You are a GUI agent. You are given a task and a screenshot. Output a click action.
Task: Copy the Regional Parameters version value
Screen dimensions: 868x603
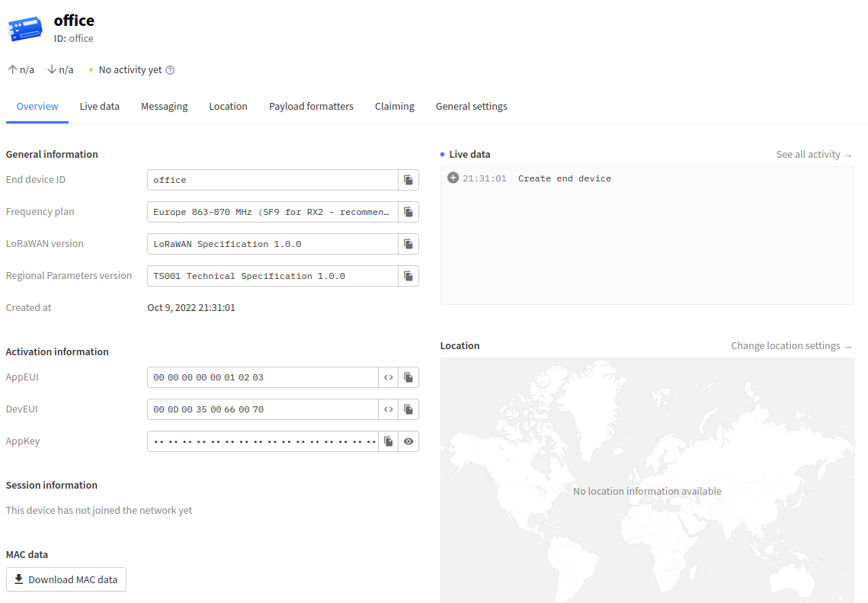coord(408,276)
